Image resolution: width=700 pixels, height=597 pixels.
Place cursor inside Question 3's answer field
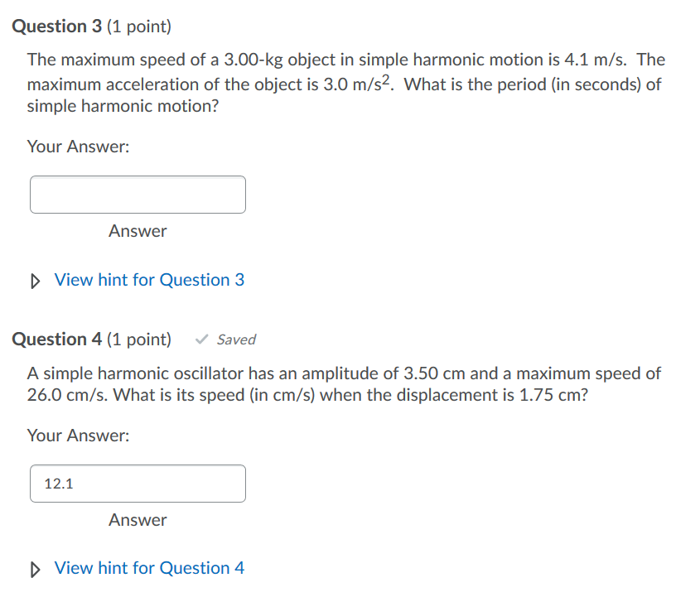[x=138, y=195]
